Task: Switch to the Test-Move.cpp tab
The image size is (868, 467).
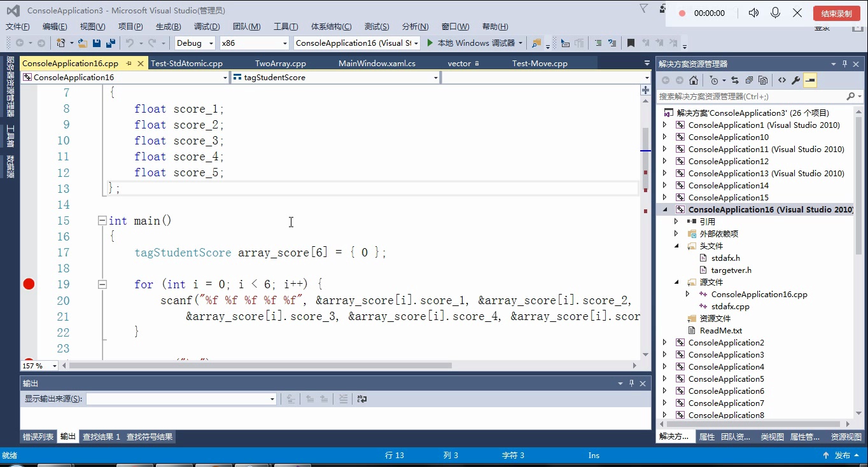Action: tap(540, 64)
